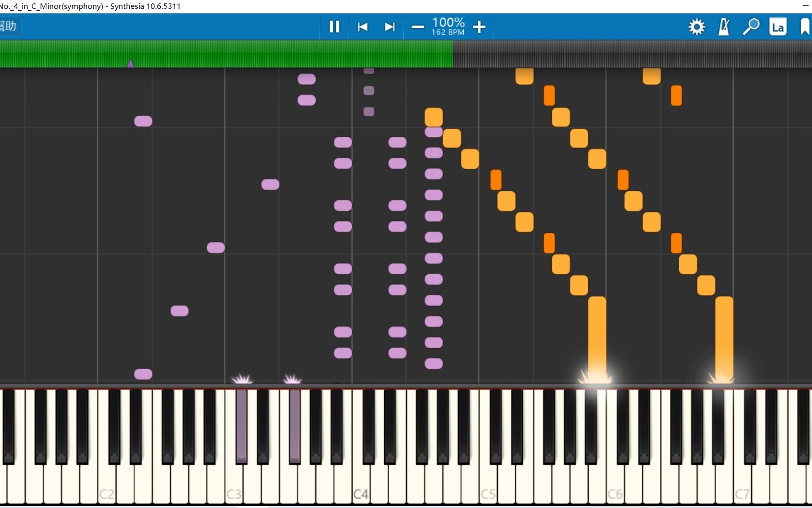Click the purple bookmark marker on timeline
The width and height of the screenshot is (812, 508).
tap(131, 63)
